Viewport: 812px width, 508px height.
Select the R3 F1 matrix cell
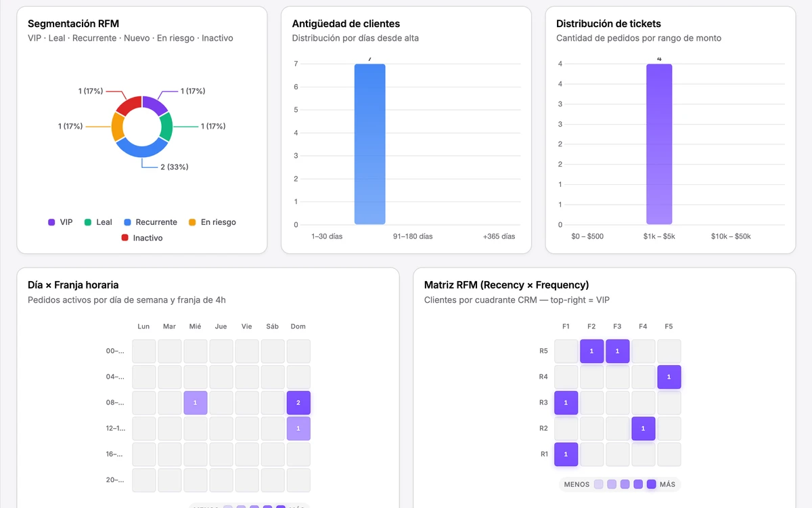coord(566,402)
